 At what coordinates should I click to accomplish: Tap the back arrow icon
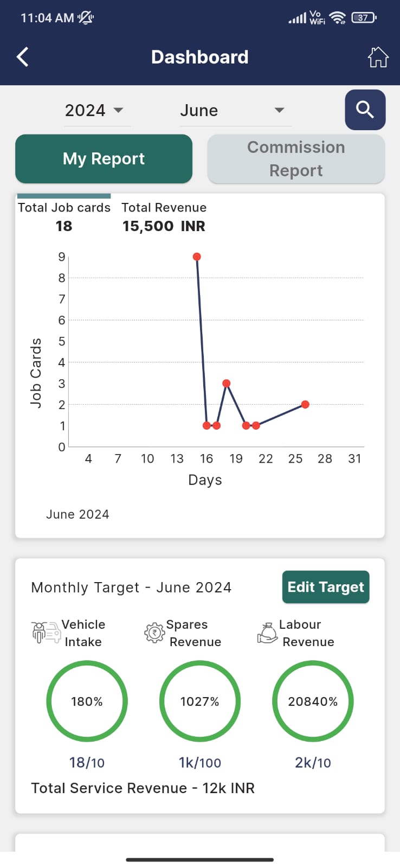point(22,57)
